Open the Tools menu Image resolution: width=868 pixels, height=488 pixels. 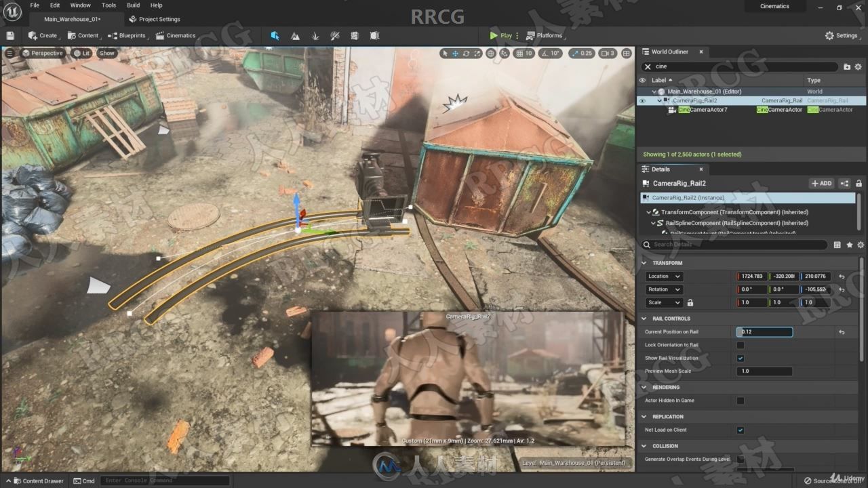click(108, 5)
